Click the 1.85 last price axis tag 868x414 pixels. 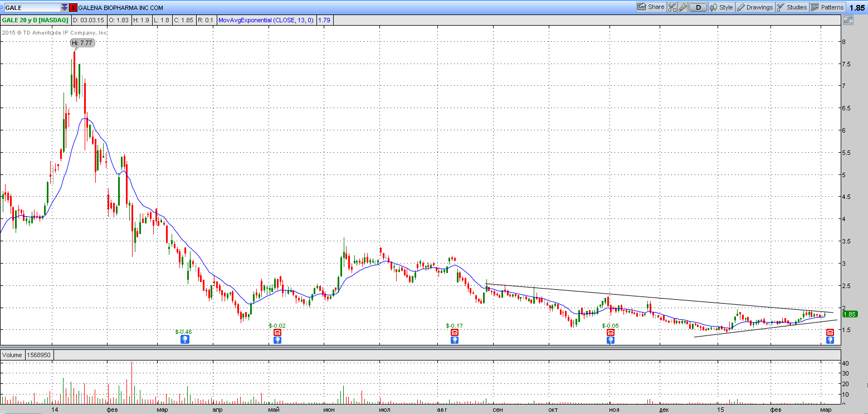pyautogui.click(x=849, y=314)
